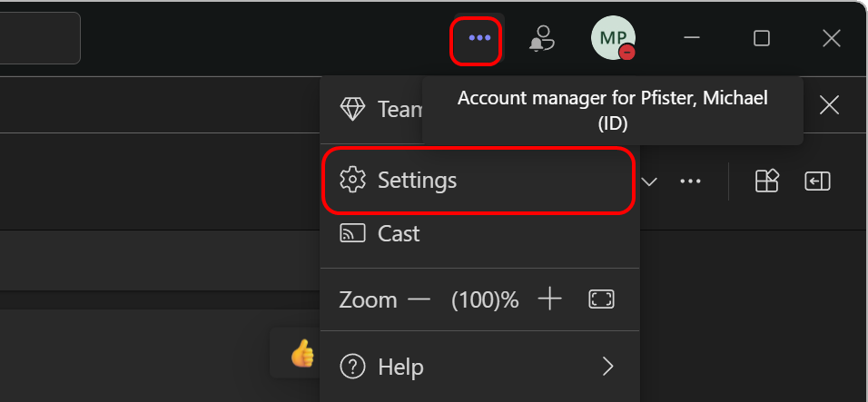This screenshot has height=402, width=868.
Task: Select Settings from the menu
Action: click(478, 181)
